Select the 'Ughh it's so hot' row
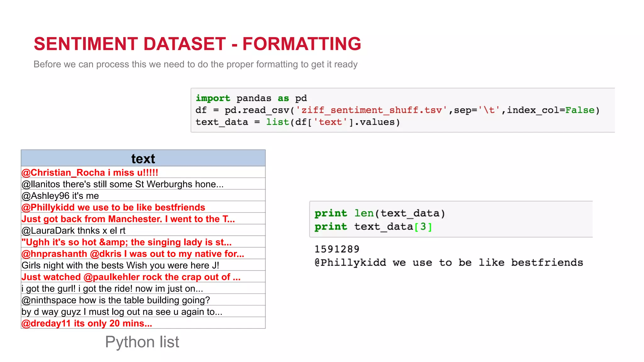The width and height of the screenshot is (644, 362). pyautogui.click(x=143, y=242)
